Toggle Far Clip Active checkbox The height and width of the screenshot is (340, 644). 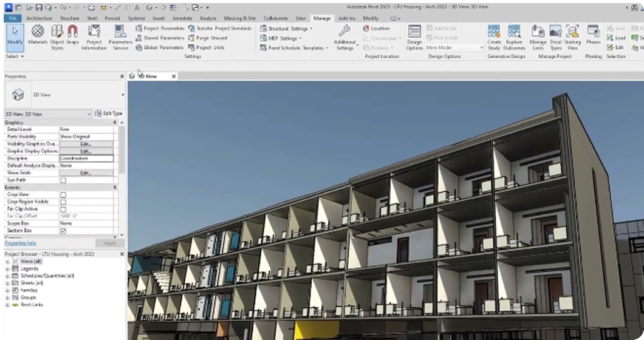[x=63, y=209]
